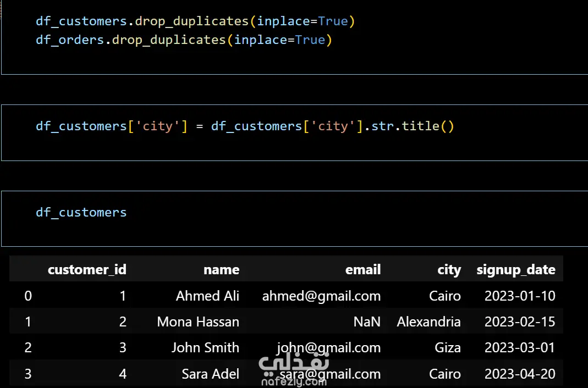The width and height of the screenshot is (588, 388).
Task: Click the Cairo cell in Sara Adel's row
Action: point(445,374)
